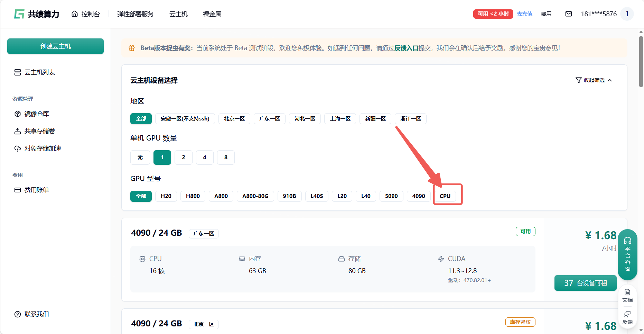
Task: Open account menu 181****5876
Action: [598, 14]
